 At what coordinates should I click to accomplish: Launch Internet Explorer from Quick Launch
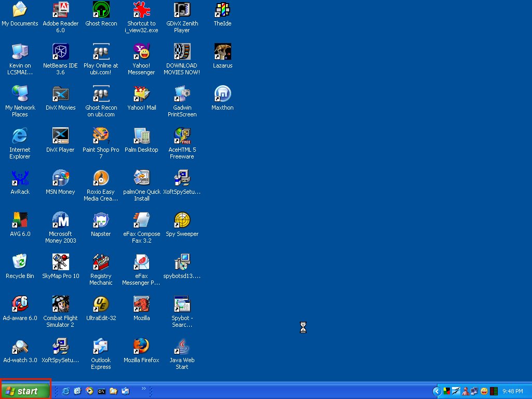[65, 391]
